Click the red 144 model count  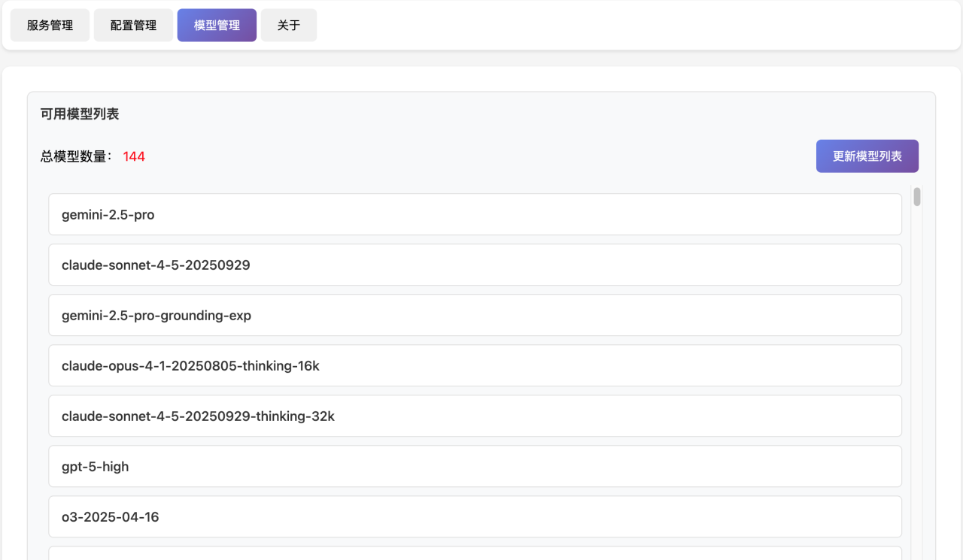tap(134, 156)
